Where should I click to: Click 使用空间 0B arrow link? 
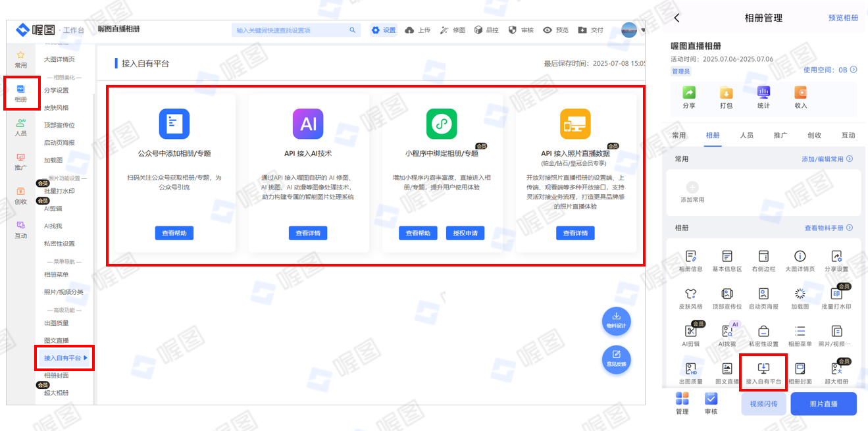[830, 69]
